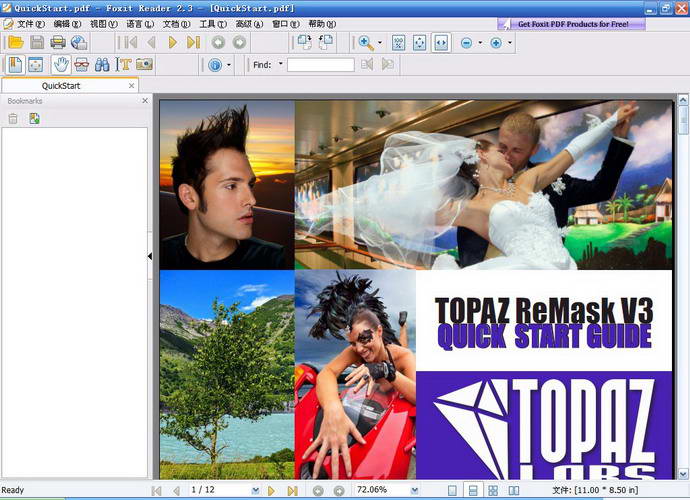This screenshot has width=690, height=500.
Task: Click the Zoom In plus icon
Action: 496,43
